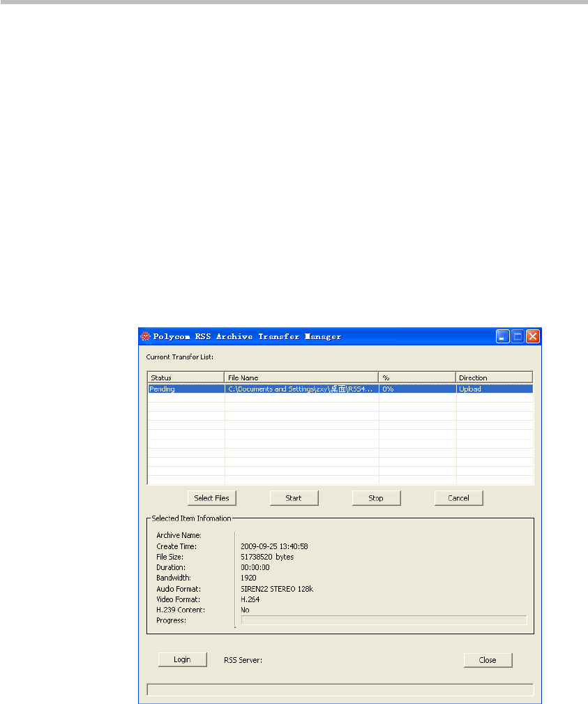Minimize the Archive Transfer Manager window

(x=502, y=336)
